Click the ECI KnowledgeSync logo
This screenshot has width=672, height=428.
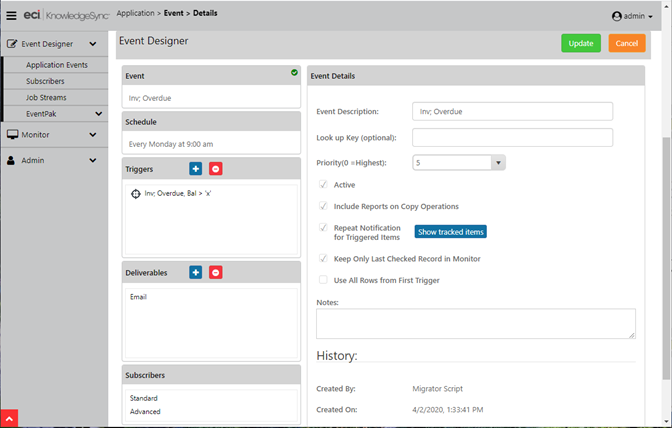point(66,15)
